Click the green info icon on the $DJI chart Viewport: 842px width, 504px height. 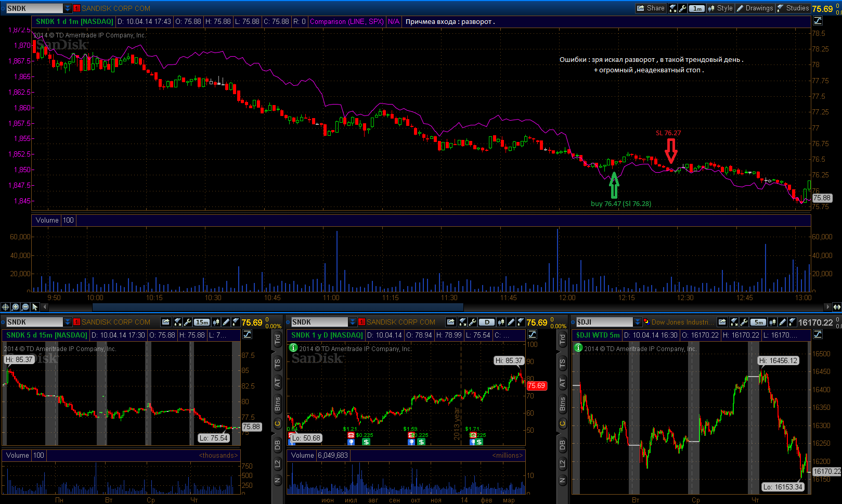pyautogui.click(x=578, y=347)
